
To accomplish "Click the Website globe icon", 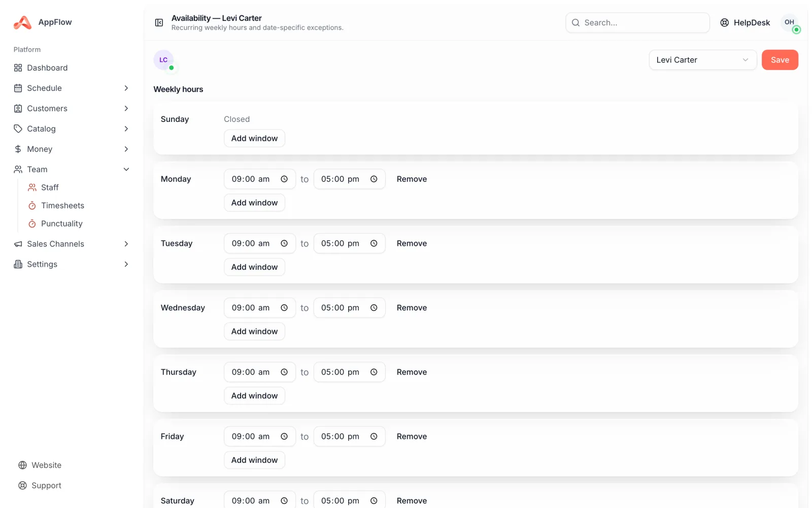I will 22,465.
